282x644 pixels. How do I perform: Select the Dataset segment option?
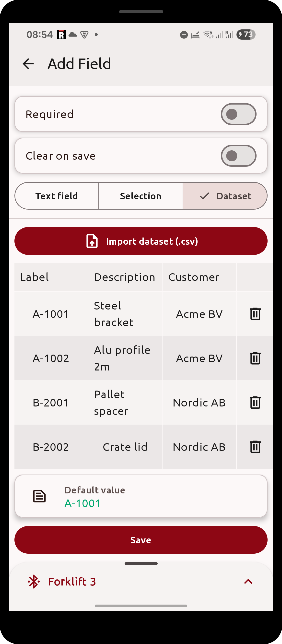[x=225, y=196]
